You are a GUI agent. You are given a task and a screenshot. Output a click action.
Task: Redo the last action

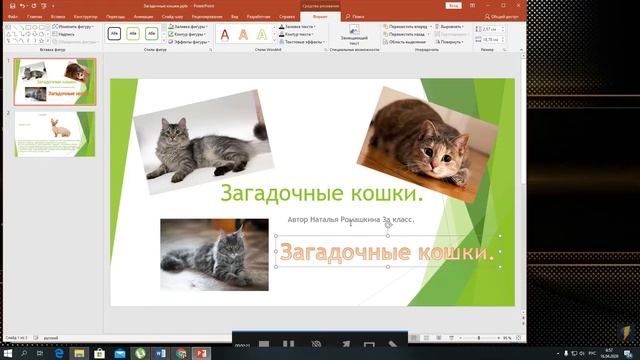pyautogui.click(x=33, y=6)
